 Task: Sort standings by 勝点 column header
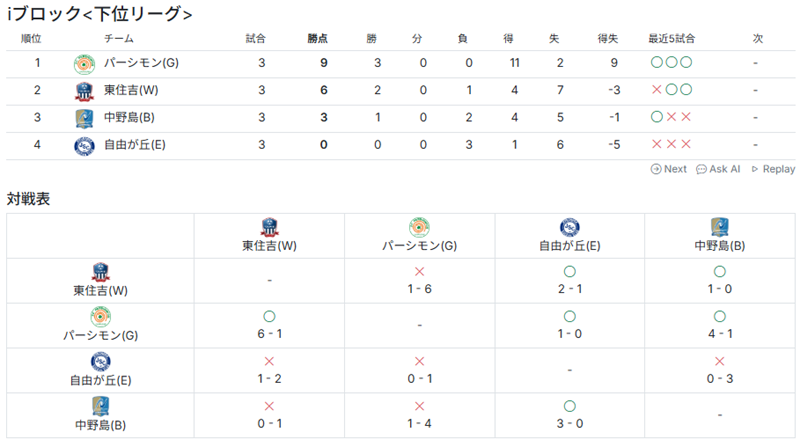pos(319,38)
